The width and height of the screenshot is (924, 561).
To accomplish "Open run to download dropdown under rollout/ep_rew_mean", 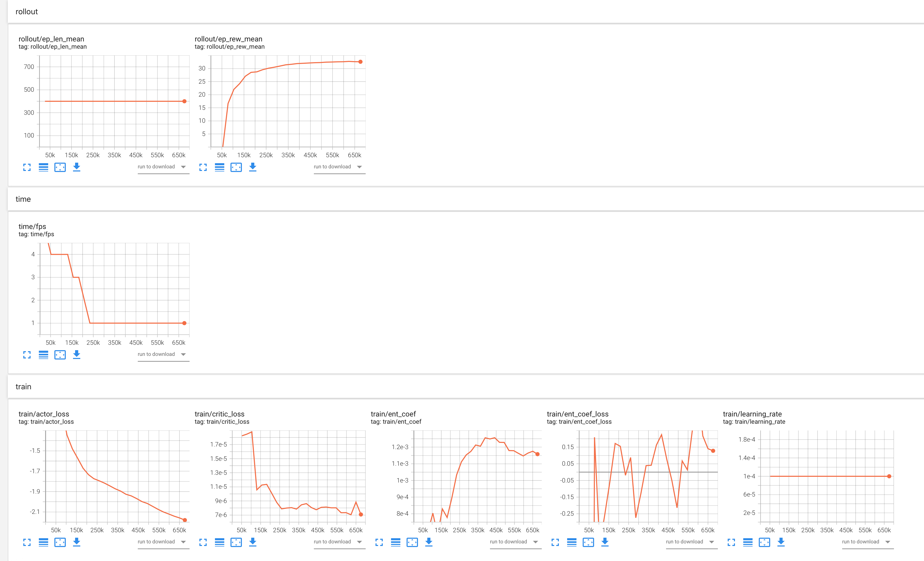I will coord(339,167).
